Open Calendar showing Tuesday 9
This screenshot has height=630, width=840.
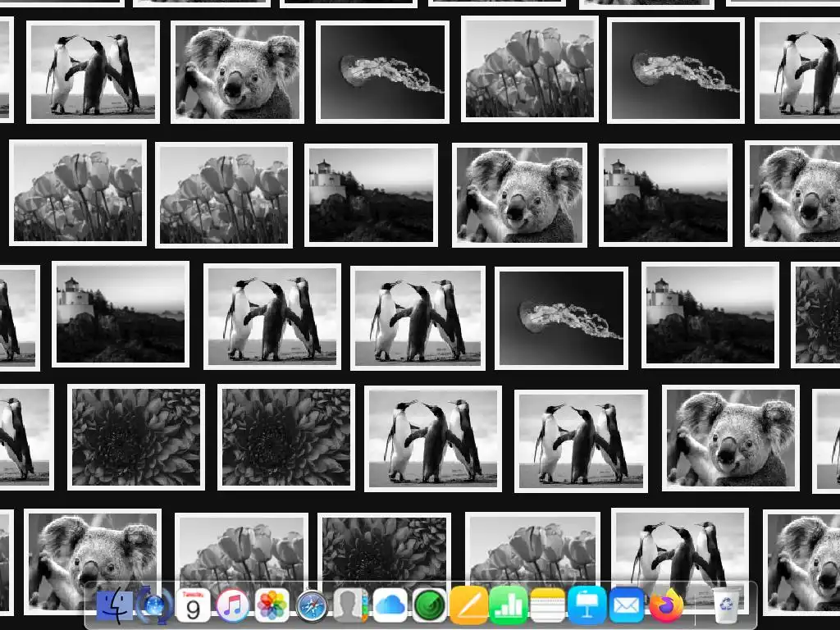[193, 606]
